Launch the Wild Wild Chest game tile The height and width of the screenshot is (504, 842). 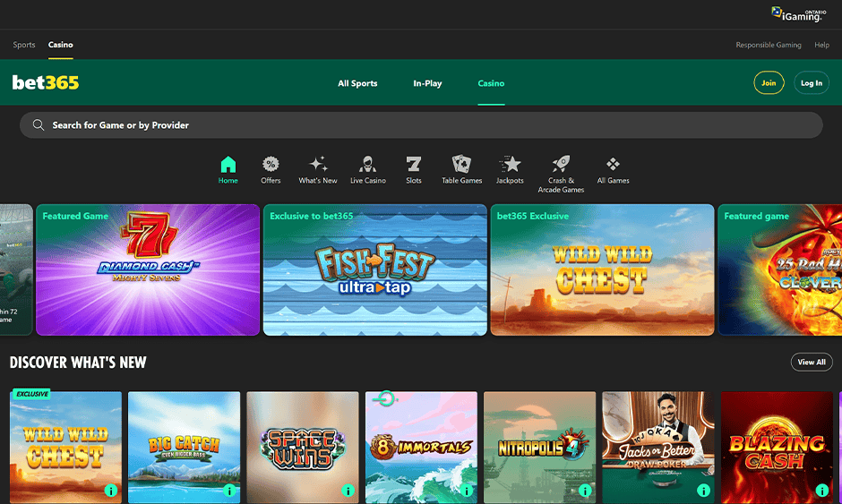[x=65, y=447]
